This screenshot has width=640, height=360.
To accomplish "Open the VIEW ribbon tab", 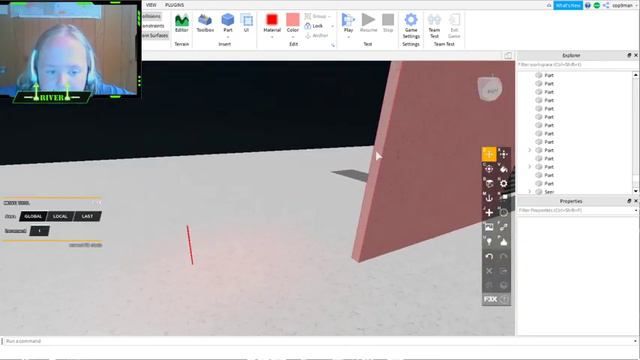I will (151, 5).
